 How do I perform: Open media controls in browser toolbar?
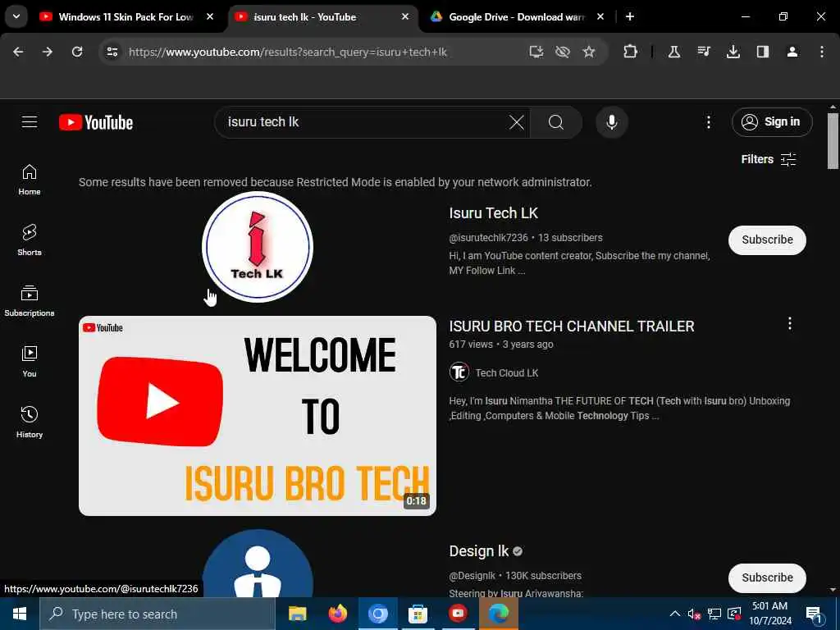pyautogui.click(x=704, y=52)
